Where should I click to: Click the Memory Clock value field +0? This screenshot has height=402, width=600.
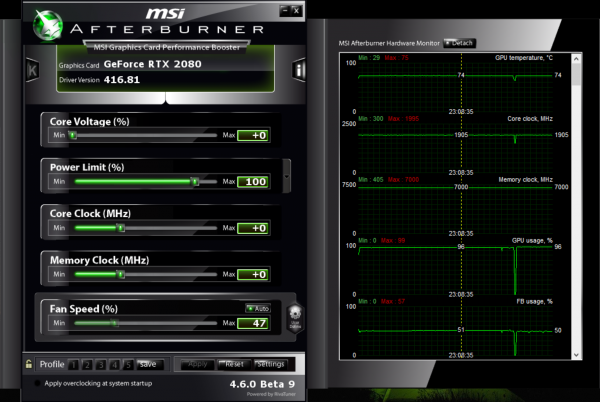(x=254, y=275)
